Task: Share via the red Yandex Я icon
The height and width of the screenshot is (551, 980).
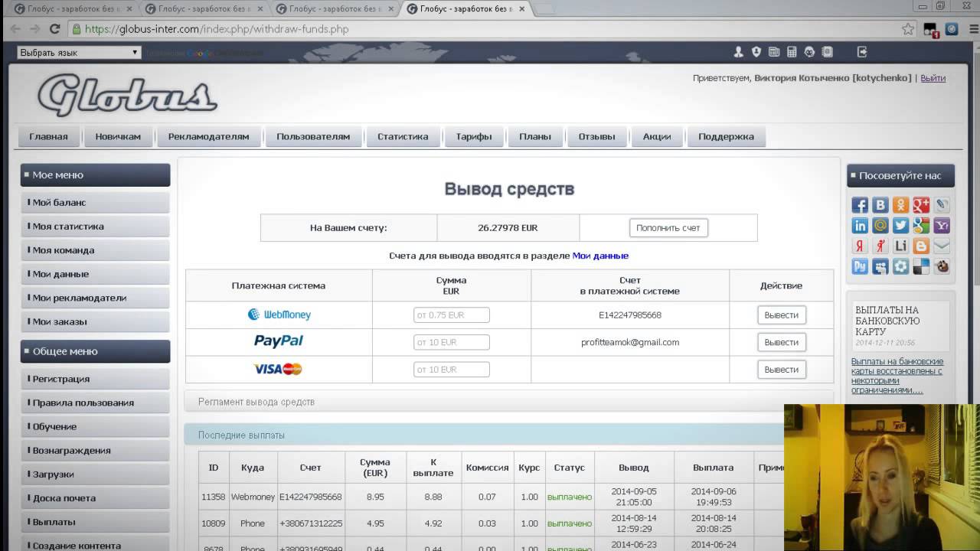Action: tap(860, 246)
